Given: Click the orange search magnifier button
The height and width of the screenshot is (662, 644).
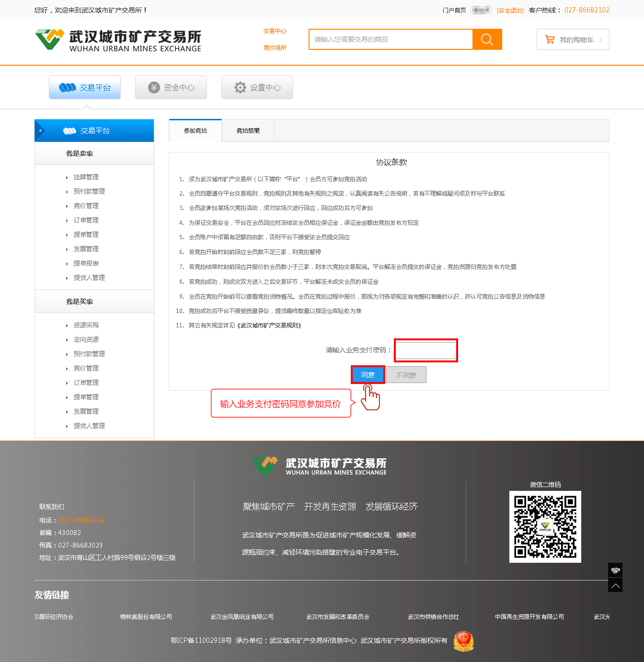Looking at the screenshot, I should (x=487, y=39).
